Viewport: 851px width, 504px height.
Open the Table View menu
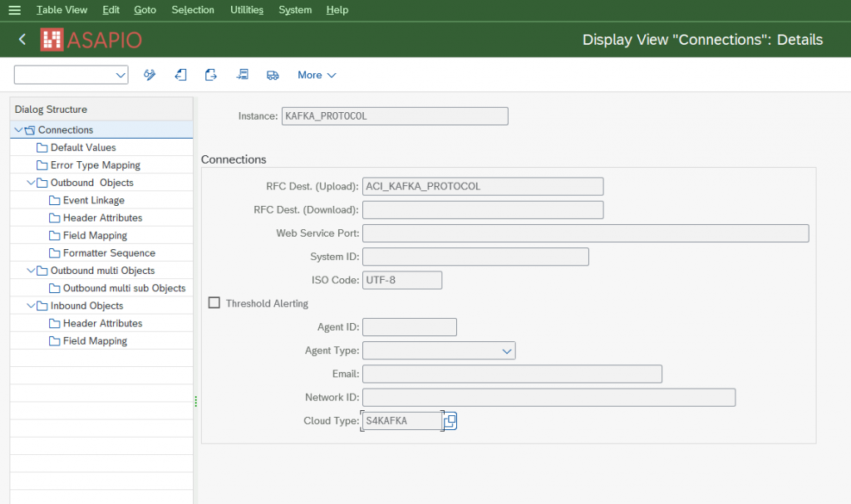tap(61, 10)
